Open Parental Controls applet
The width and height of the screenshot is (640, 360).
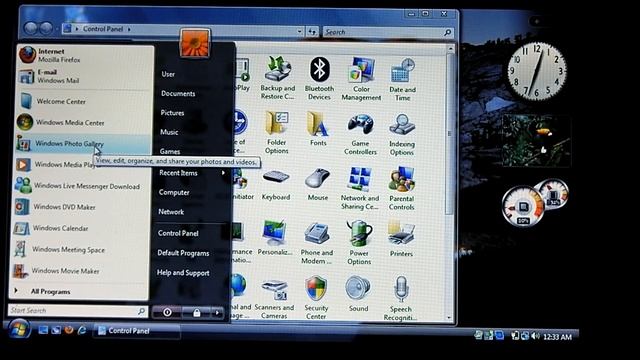pyautogui.click(x=401, y=189)
